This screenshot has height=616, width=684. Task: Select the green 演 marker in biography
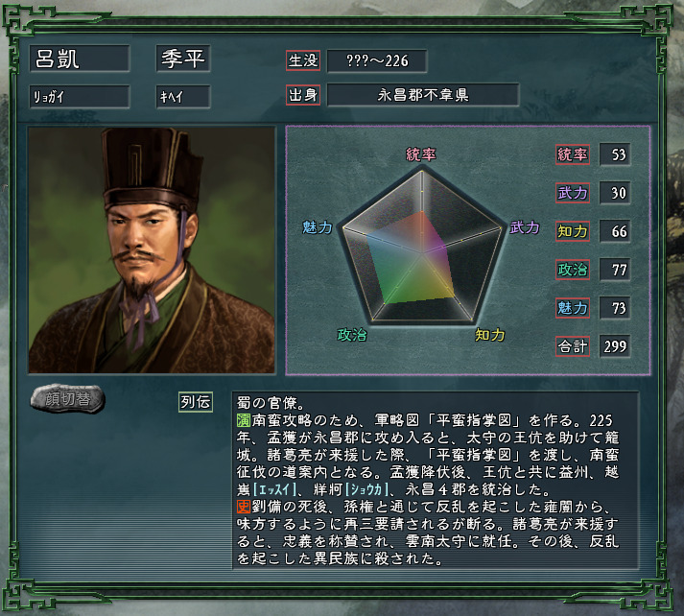tap(243, 420)
